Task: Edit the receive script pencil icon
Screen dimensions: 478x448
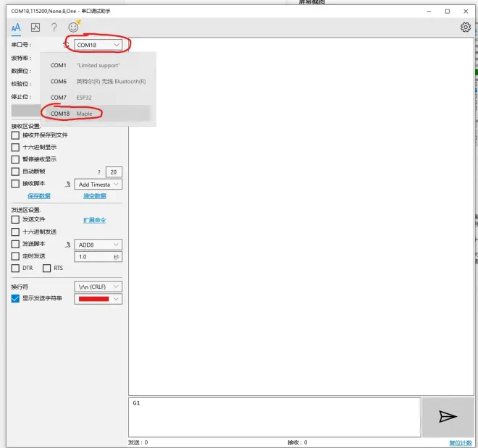Action: click(67, 185)
